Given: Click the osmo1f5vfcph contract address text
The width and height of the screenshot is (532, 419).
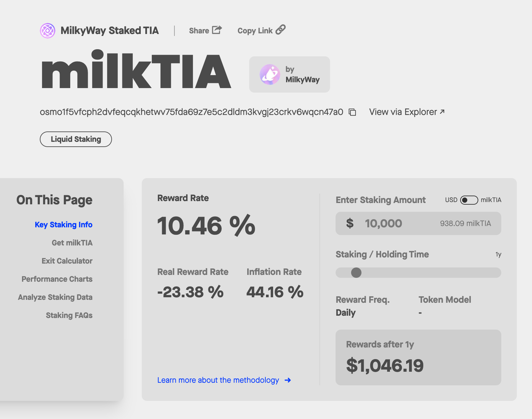Looking at the screenshot, I should point(191,112).
